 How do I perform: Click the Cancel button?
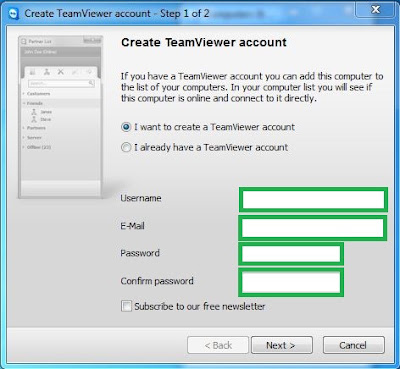click(353, 345)
